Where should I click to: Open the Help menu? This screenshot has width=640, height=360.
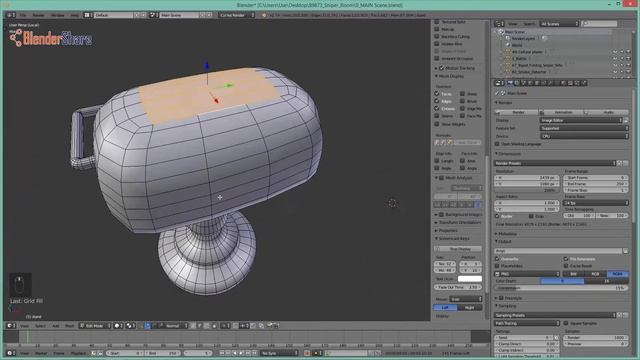[x=75, y=15]
